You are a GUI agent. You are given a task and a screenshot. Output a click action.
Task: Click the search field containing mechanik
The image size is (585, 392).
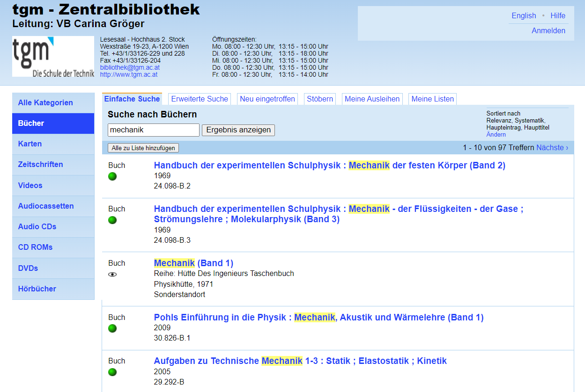tap(154, 130)
